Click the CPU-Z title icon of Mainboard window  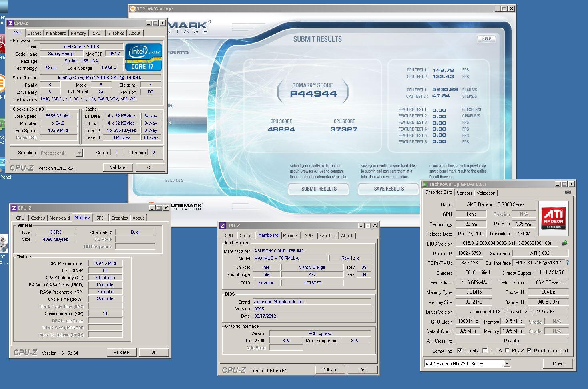223,226
